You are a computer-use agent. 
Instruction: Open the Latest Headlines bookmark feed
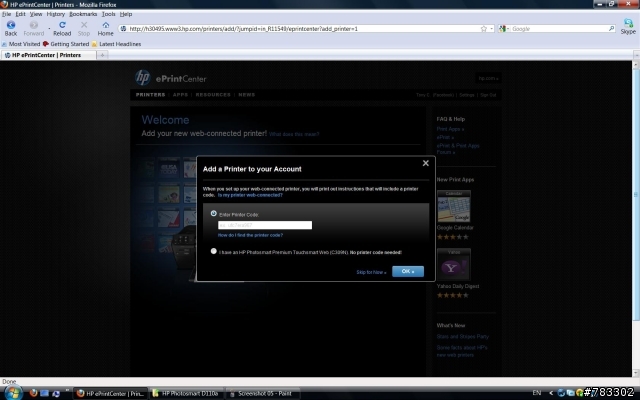(116, 44)
